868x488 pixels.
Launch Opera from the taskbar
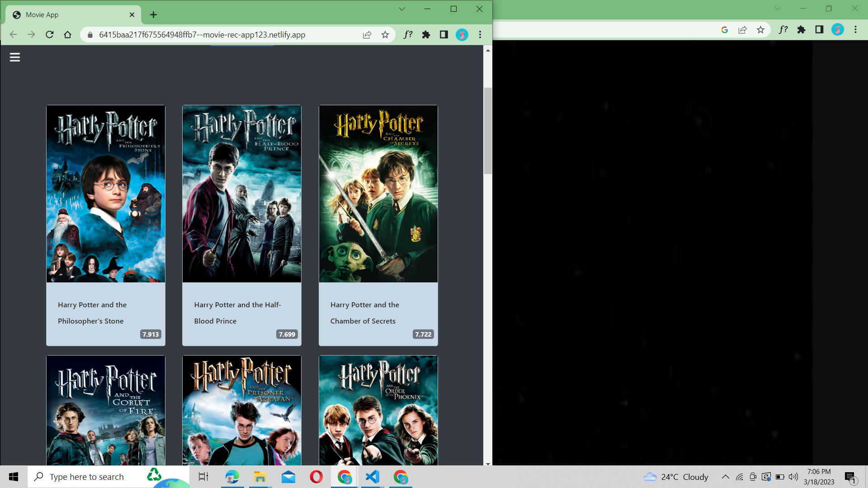[x=316, y=477]
